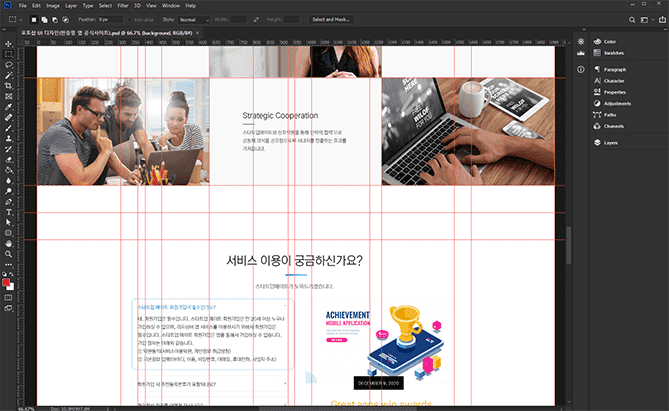669x411 pixels.
Task: Expand the Layers panel
Action: coord(605,143)
